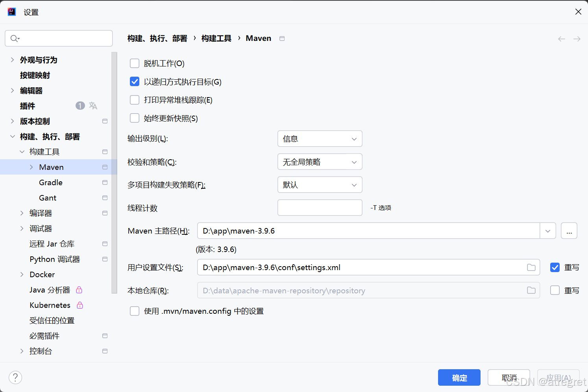Select Kubernetes in settings tree
This screenshot has height=392, width=588.
coord(50,305)
